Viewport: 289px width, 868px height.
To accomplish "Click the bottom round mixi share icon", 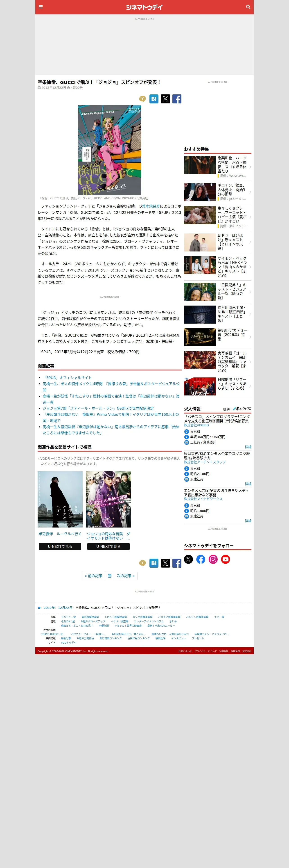I will click(142, 563).
